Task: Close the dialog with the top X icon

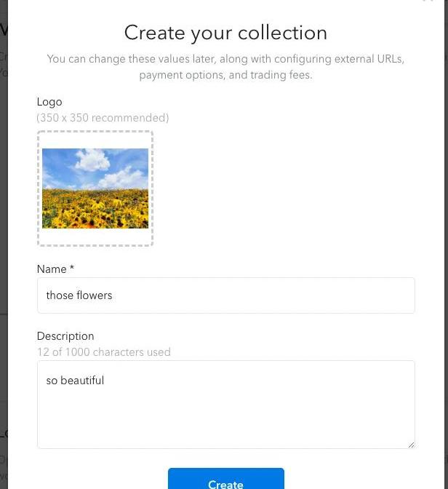Action: point(428,1)
